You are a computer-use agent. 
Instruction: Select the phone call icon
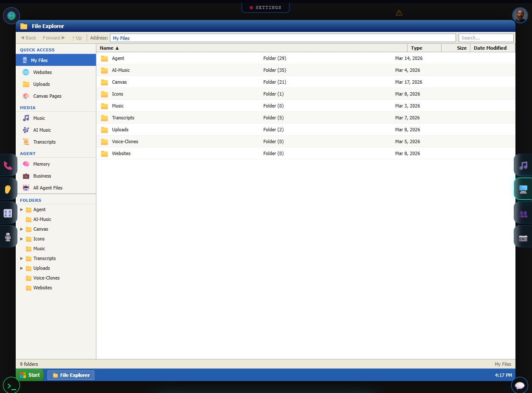click(8, 165)
